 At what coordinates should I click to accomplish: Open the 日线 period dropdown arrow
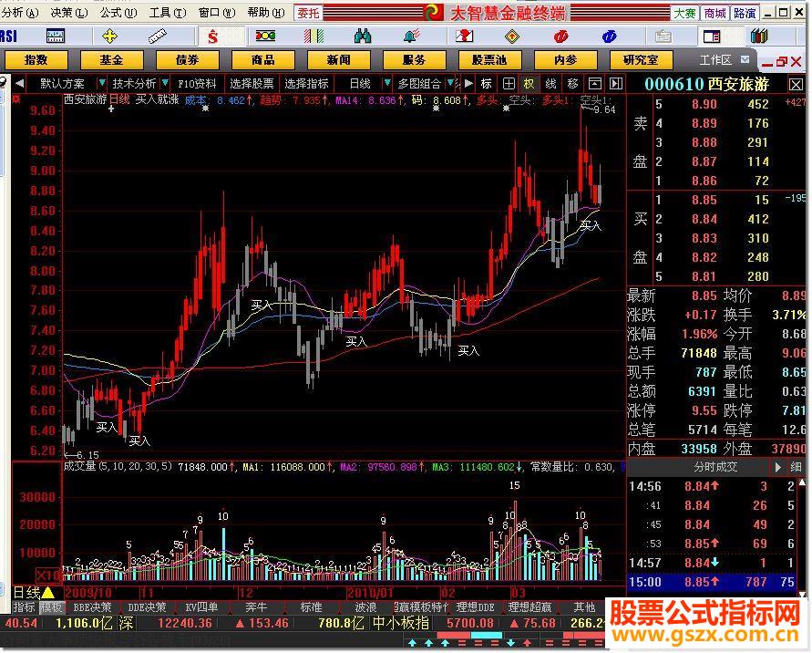point(386,83)
